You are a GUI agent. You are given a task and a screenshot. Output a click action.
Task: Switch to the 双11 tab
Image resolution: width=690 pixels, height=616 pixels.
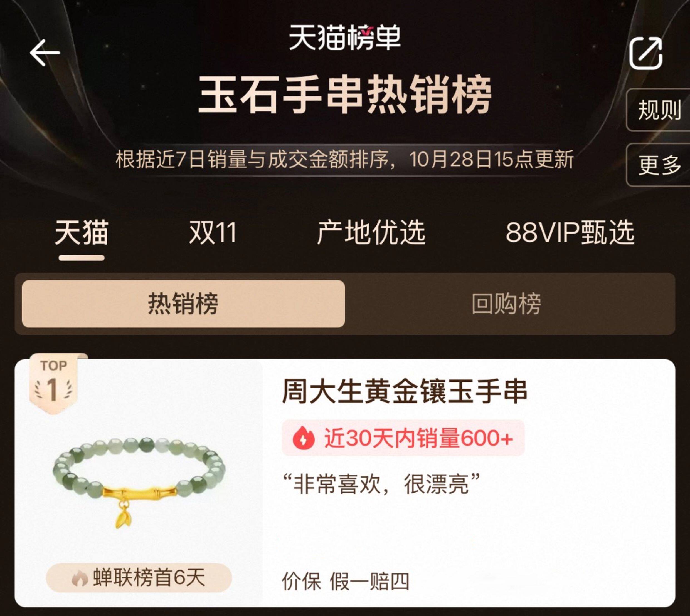[213, 232]
